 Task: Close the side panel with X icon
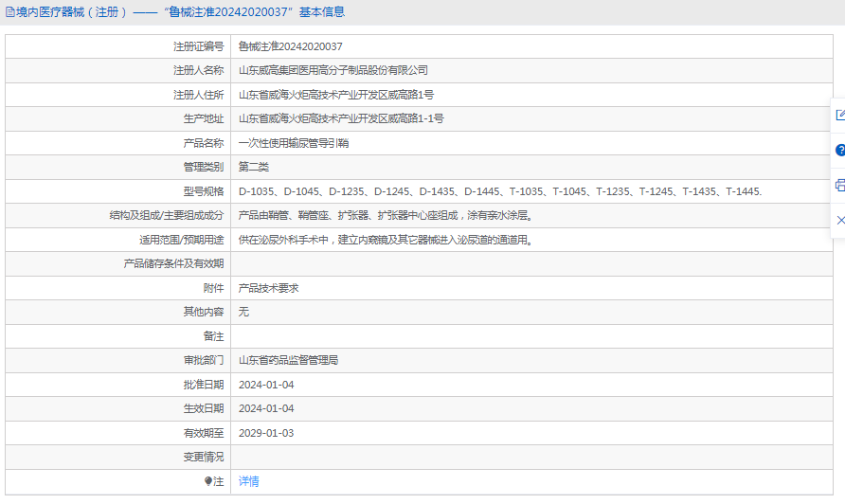(x=840, y=220)
